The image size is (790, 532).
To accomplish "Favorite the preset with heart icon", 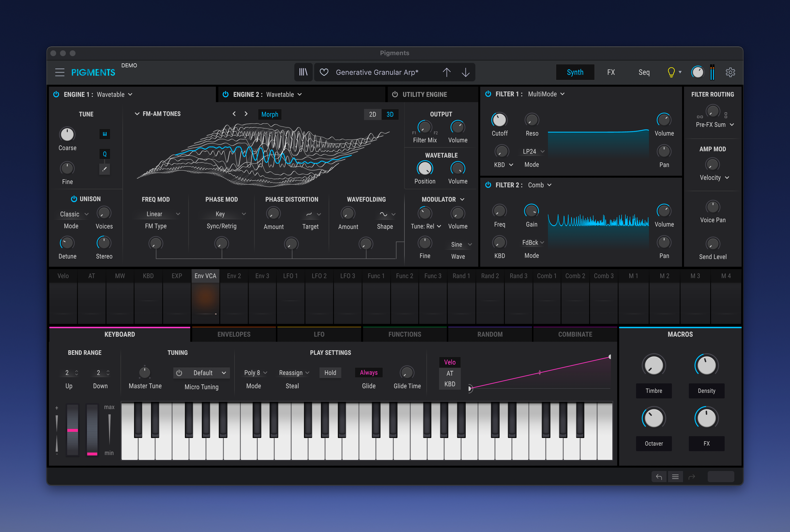I will click(x=324, y=72).
